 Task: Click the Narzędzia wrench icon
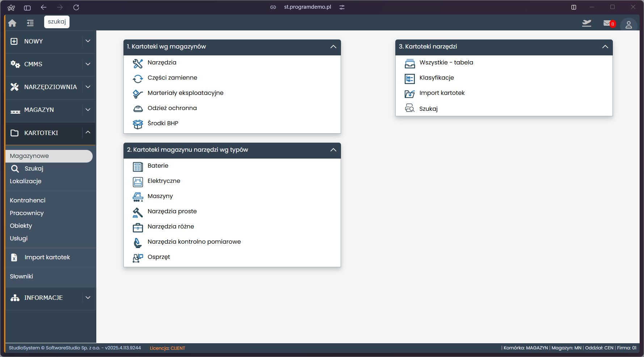[138, 63]
